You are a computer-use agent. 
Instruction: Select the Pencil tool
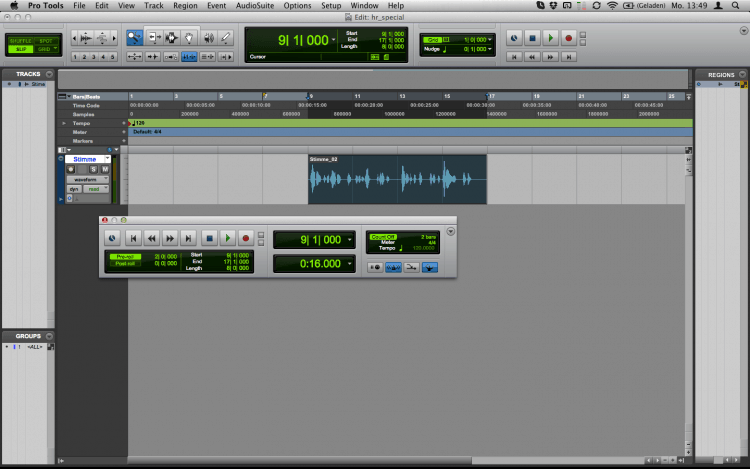point(225,38)
